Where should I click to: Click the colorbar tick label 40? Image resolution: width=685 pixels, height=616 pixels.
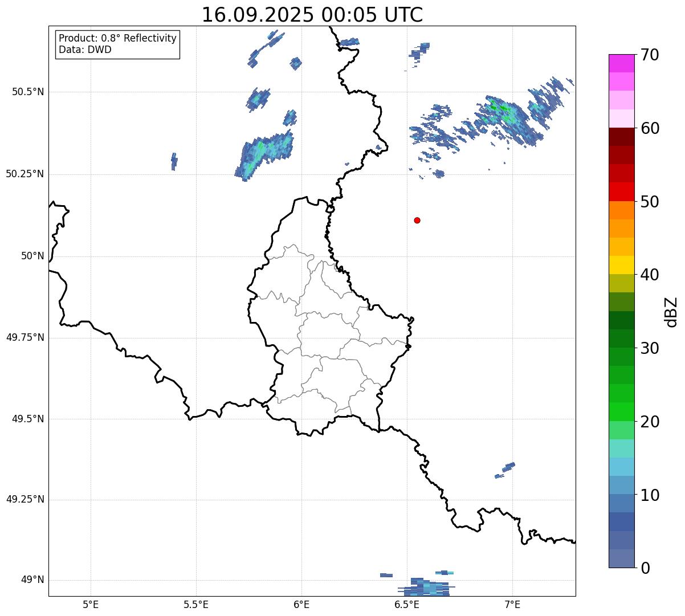(x=650, y=275)
